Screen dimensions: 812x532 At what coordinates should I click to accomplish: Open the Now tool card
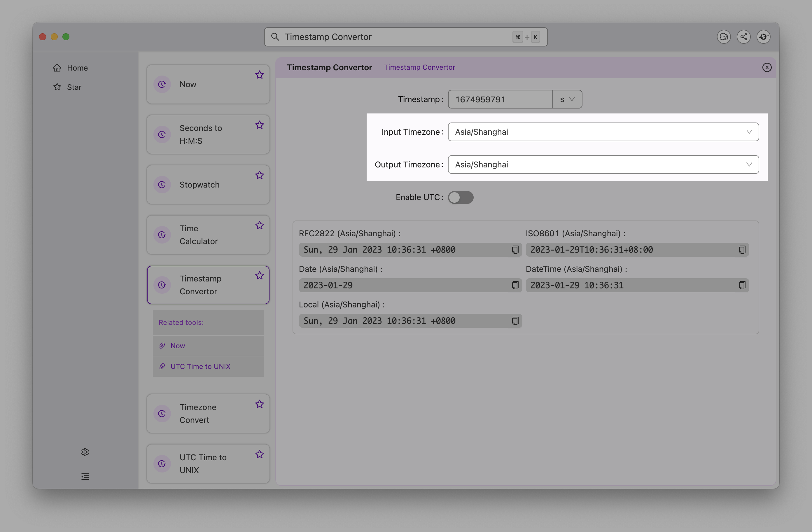208,84
